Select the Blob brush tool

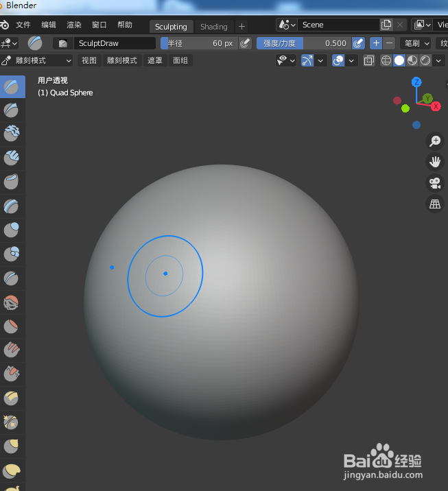tap(12, 254)
